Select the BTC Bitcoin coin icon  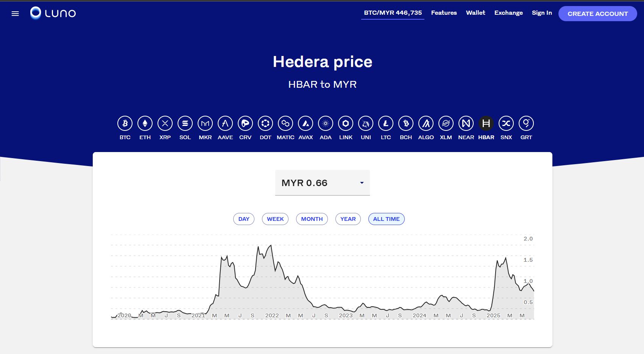tap(125, 123)
